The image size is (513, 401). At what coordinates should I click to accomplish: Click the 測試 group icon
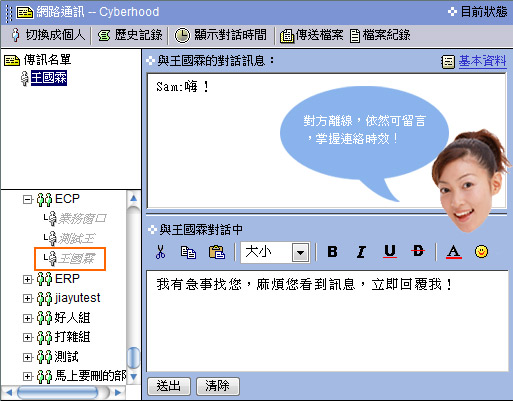pyautogui.click(x=44, y=357)
